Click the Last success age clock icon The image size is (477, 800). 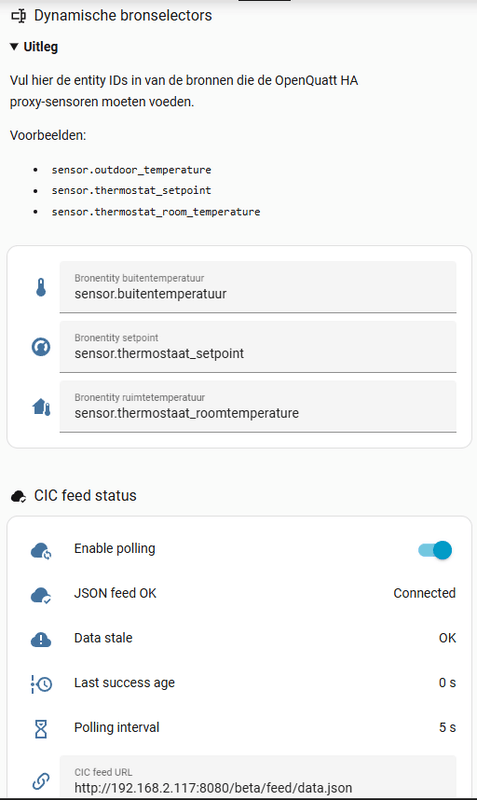(x=41, y=684)
